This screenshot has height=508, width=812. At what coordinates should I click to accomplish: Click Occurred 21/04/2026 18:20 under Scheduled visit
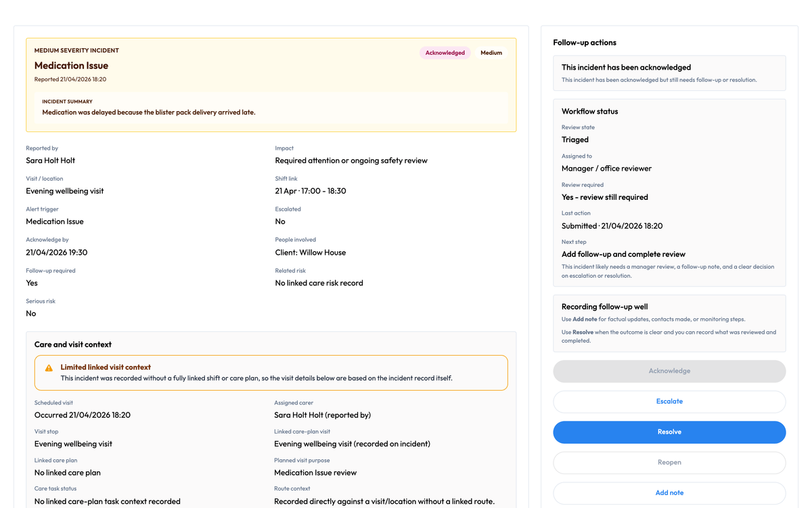[83, 415]
